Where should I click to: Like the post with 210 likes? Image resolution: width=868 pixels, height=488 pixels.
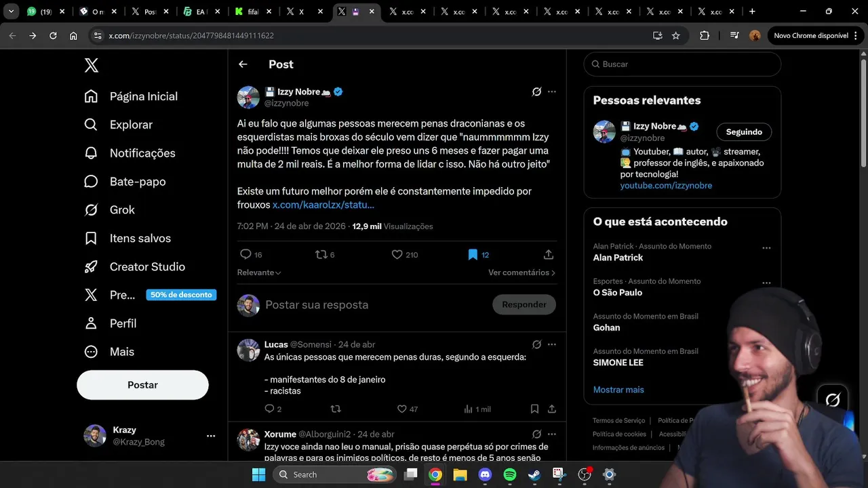coord(397,255)
